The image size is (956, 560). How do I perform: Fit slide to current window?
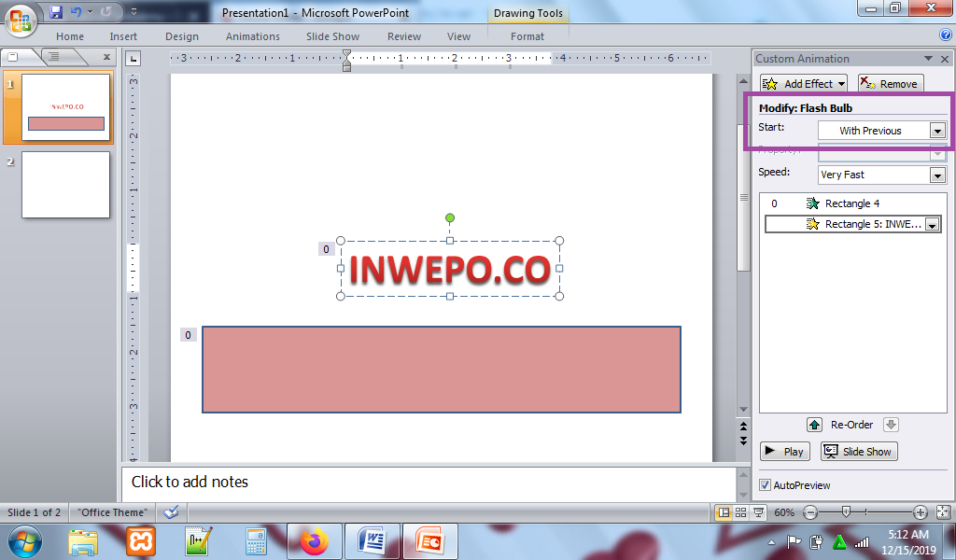943,512
